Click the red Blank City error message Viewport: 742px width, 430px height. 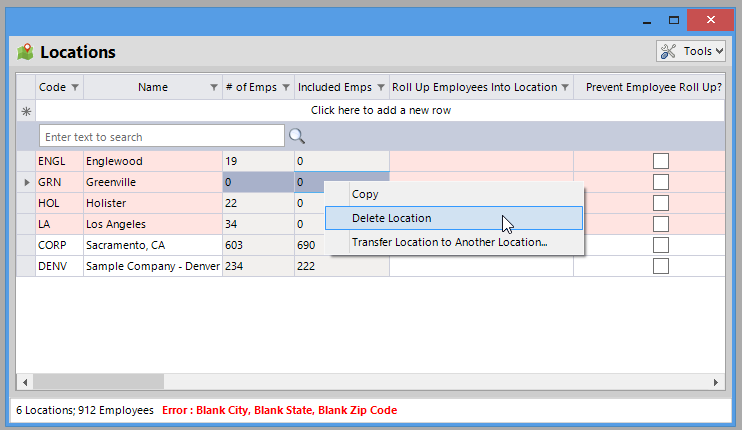click(x=279, y=410)
